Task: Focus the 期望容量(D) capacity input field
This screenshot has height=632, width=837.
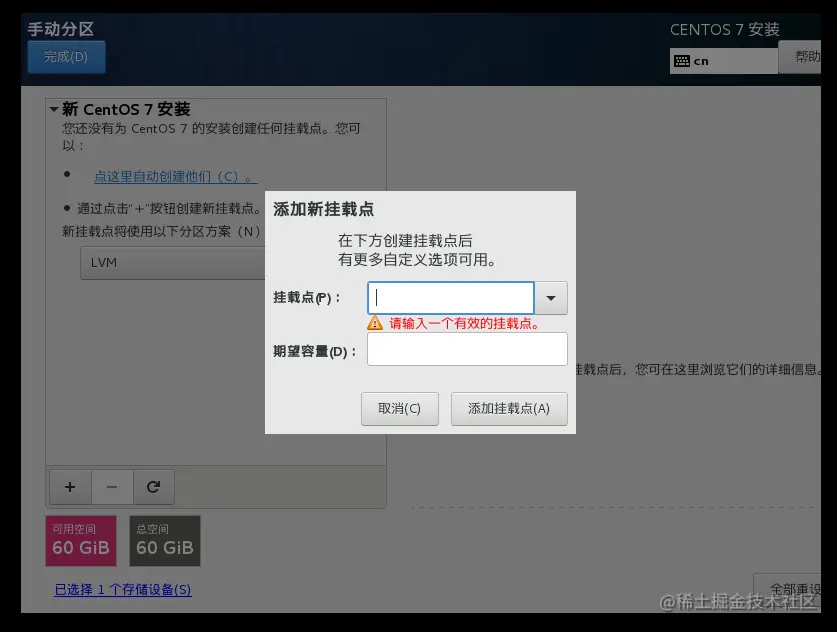Action: [x=467, y=349]
